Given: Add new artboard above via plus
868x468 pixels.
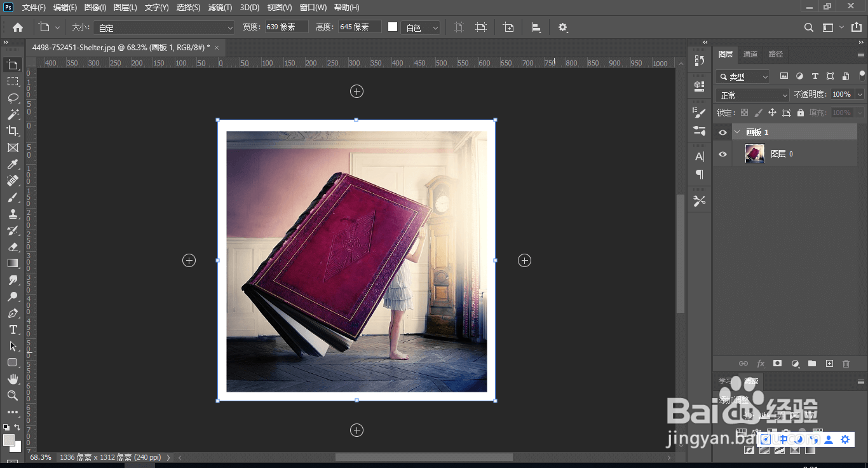Looking at the screenshot, I should (x=356, y=92).
